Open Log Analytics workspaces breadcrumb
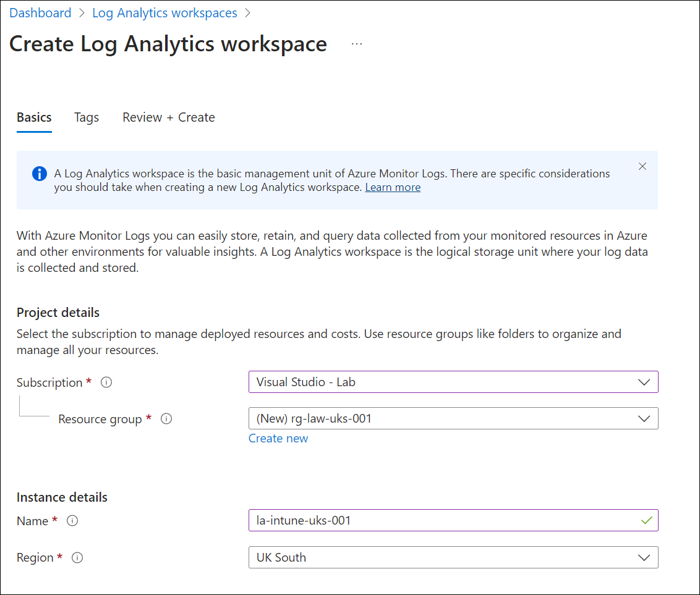Viewport: 700px width, 595px height. tap(164, 13)
